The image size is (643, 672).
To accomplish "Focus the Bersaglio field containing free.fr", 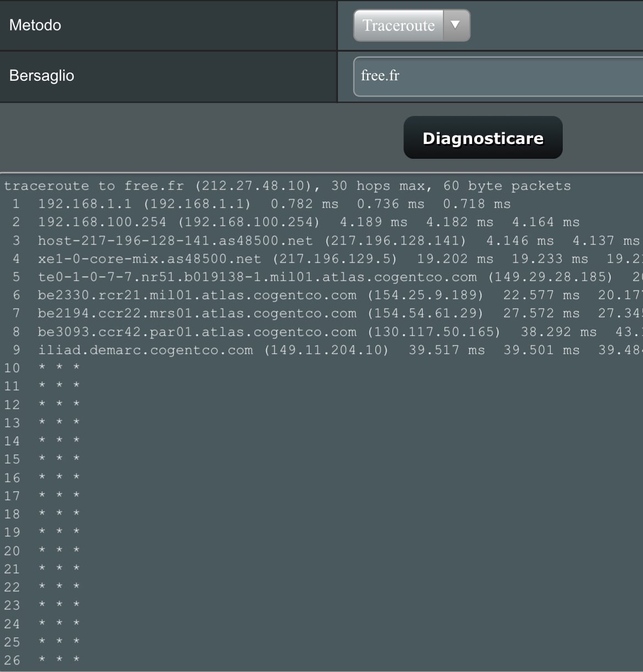I will pyautogui.click(x=498, y=76).
